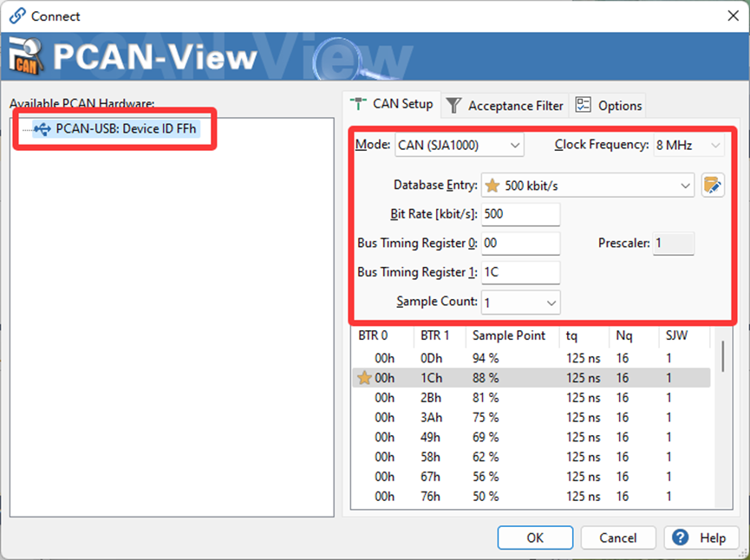
Task: Select the row with BTR 1 3Ah
Action: tap(532, 418)
